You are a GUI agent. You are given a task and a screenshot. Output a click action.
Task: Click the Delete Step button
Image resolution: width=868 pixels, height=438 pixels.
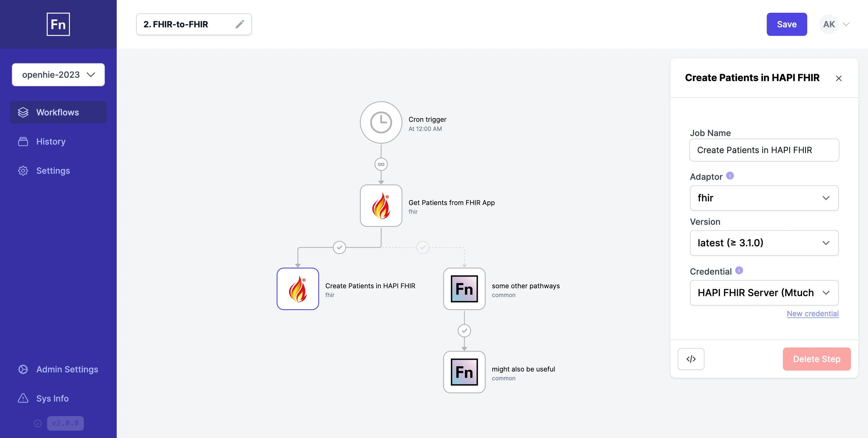tap(816, 359)
